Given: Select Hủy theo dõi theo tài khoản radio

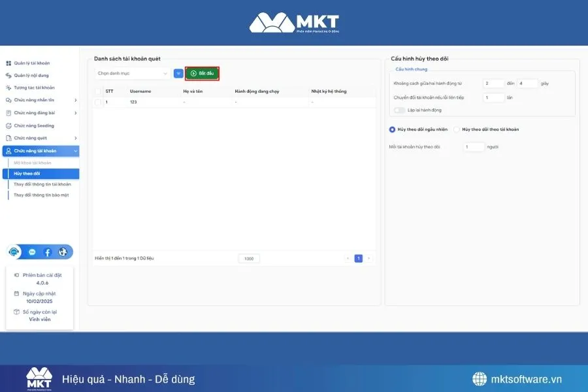Looking at the screenshot, I should [457, 129].
